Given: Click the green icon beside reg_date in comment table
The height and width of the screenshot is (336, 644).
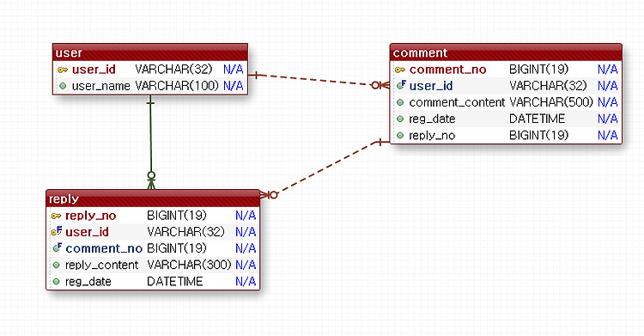Looking at the screenshot, I should coord(400,119).
